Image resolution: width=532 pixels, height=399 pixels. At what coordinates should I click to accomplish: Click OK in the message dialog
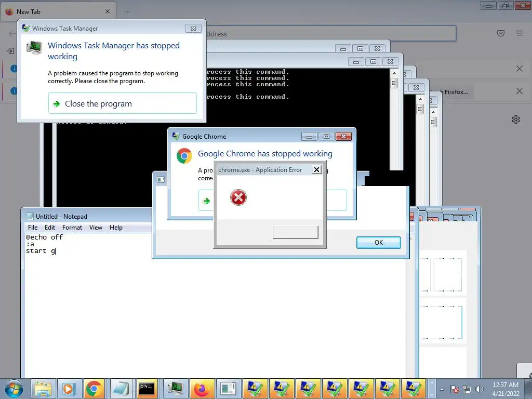379,242
